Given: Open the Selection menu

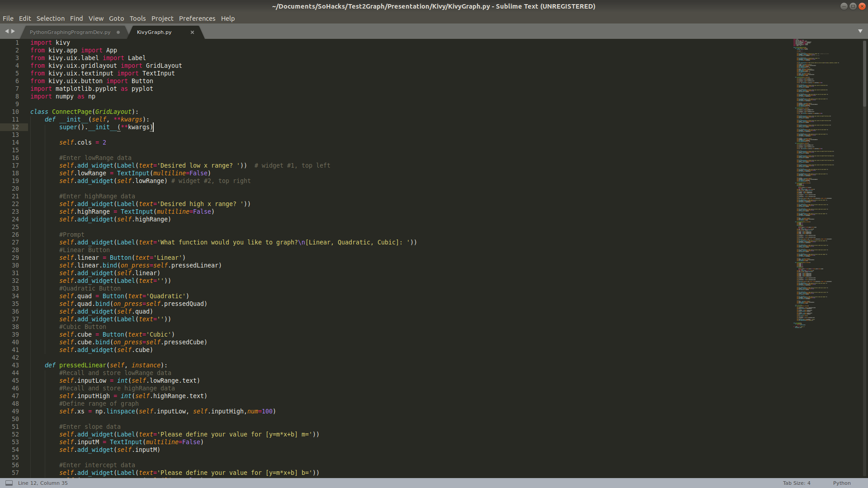Looking at the screenshot, I should (x=50, y=19).
